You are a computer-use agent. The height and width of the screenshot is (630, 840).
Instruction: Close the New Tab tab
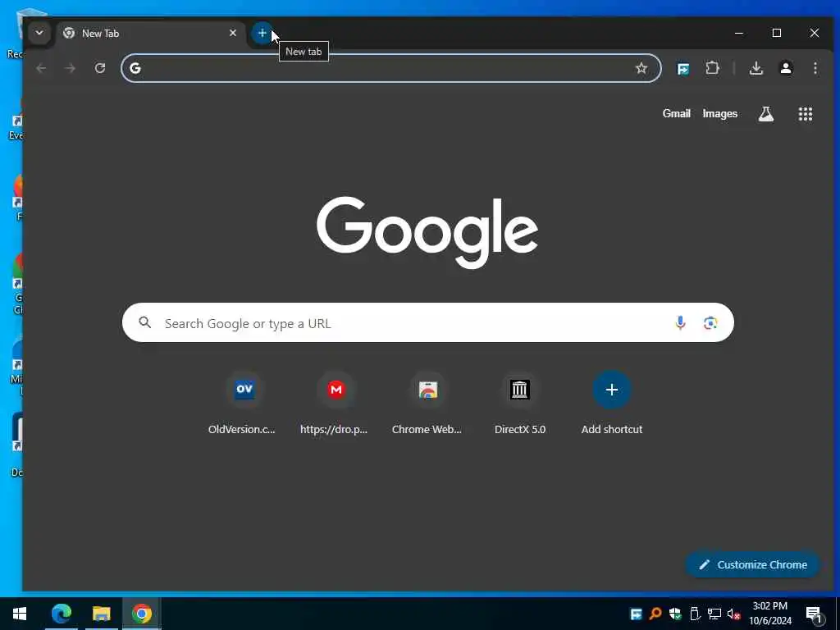tap(232, 33)
